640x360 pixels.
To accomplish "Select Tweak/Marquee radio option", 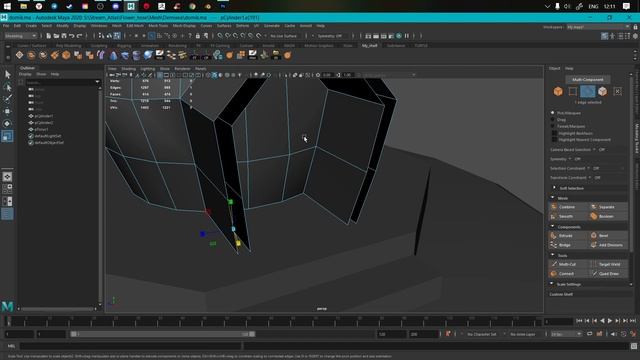I will [x=553, y=127].
